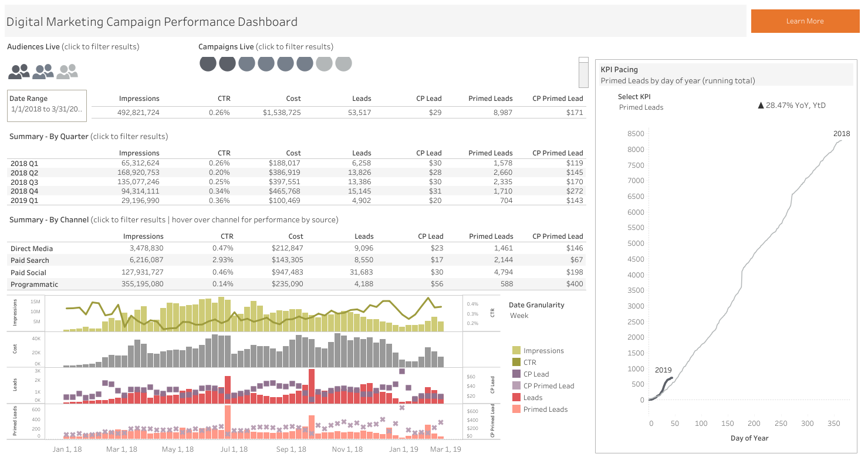Filter by the 2019 Q1 quarter row

[296, 201]
